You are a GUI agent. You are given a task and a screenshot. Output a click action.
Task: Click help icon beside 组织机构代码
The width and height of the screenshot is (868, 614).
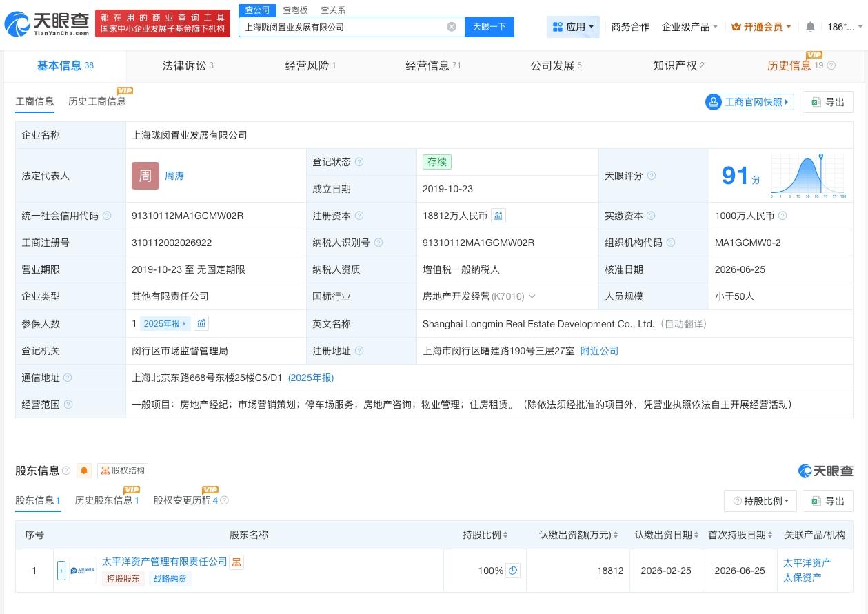coord(671,243)
